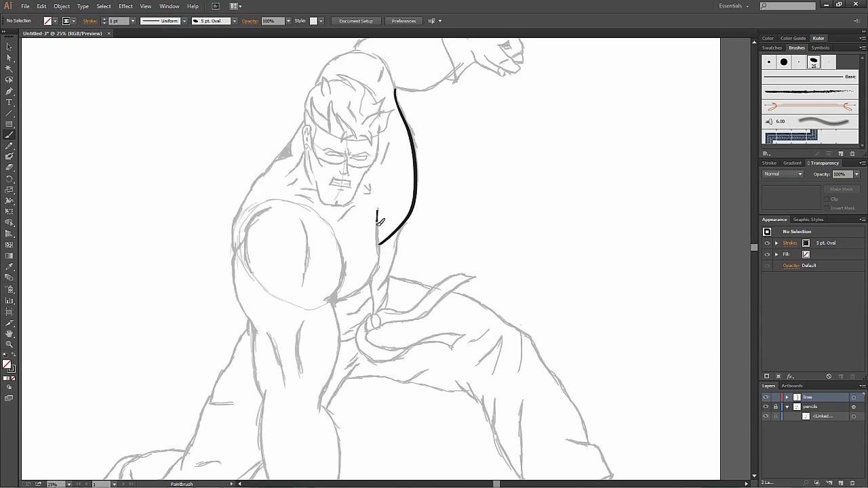
Task: Unlock the 'pencils' layer lock
Action: pos(776,407)
